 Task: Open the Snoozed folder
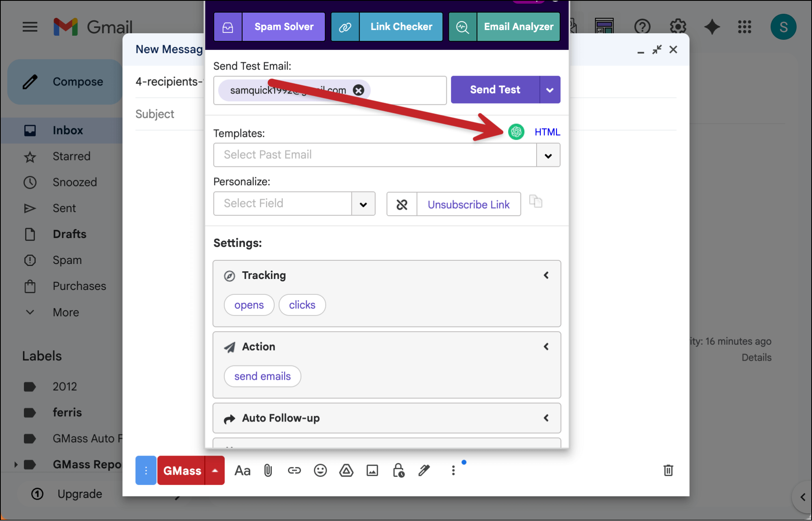point(75,182)
